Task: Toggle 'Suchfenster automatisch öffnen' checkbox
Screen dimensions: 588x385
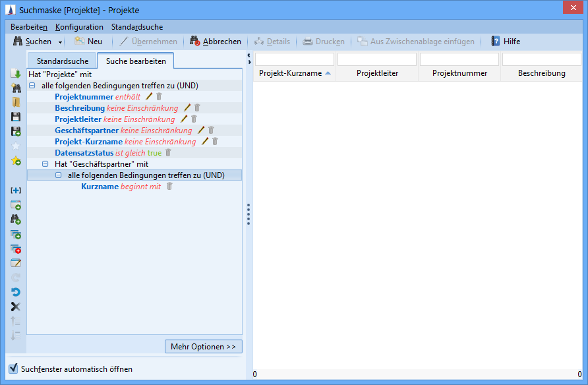Action: click(x=13, y=369)
